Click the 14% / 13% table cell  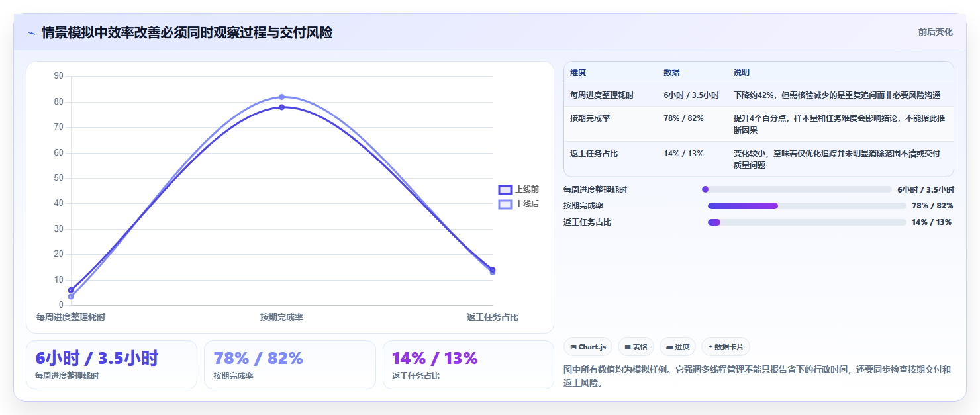click(684, 154)
